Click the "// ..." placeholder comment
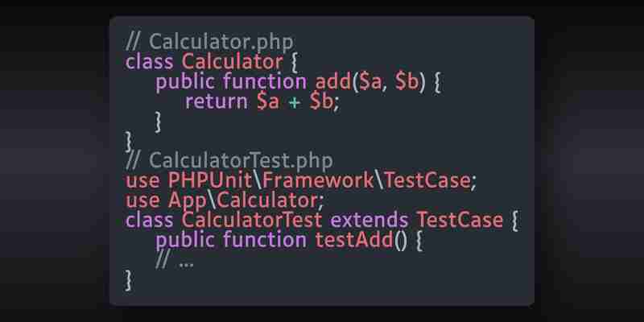The height and width of the screenshot is (322, 644). click(174, 259)
